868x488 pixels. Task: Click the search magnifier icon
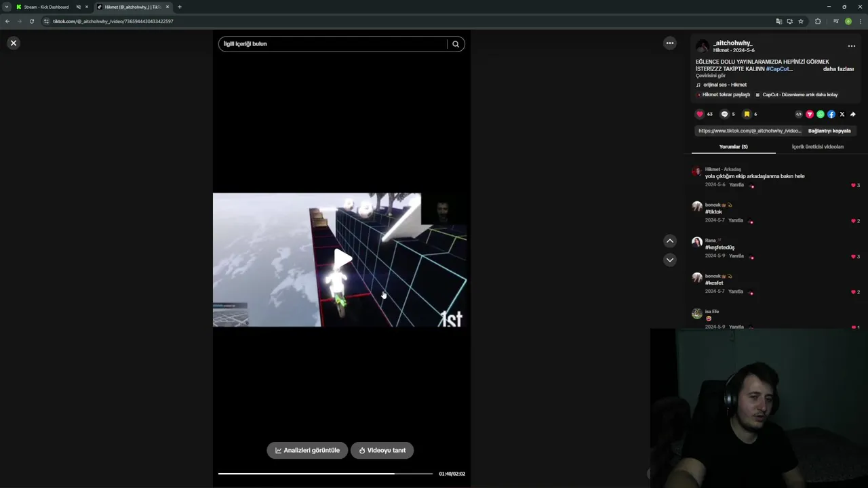[x=456, y=44]
